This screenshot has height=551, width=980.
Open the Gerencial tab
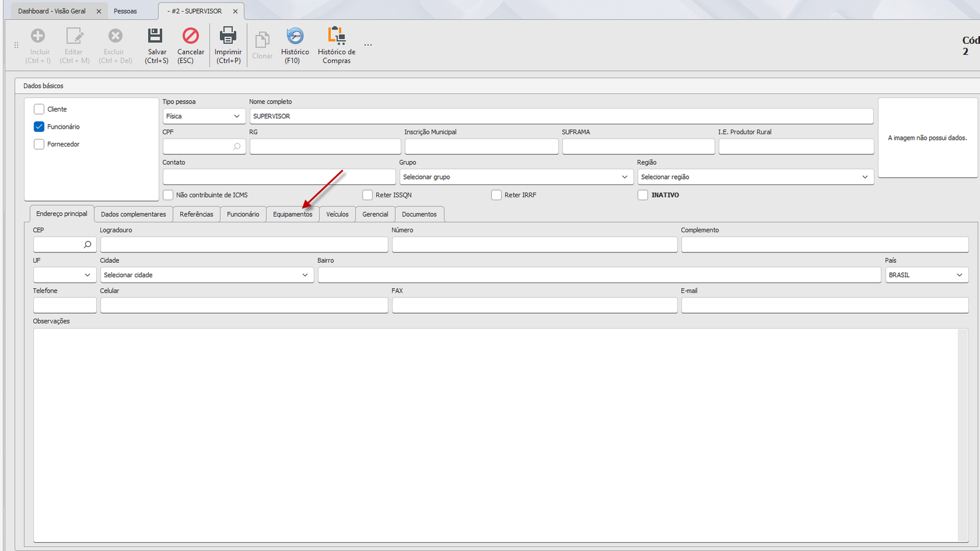click(375, 215)
